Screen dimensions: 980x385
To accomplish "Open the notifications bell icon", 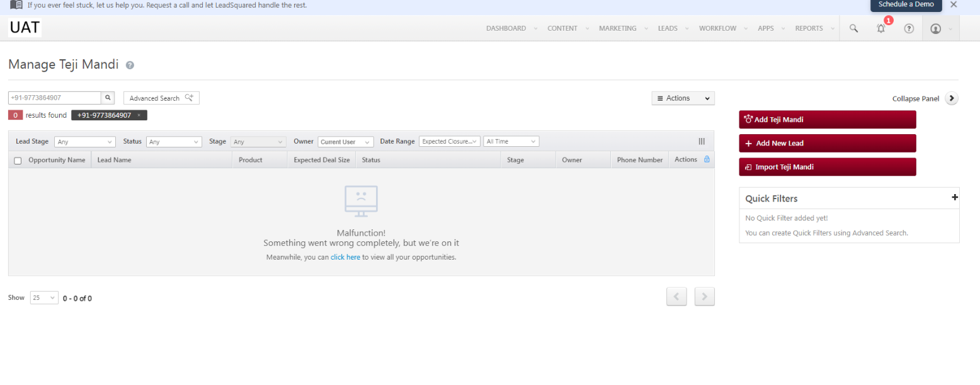I will pos(881,28).
